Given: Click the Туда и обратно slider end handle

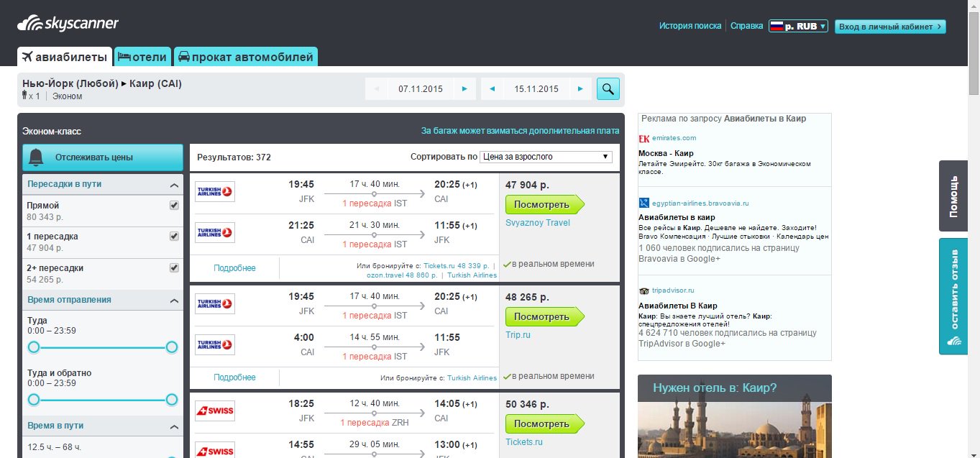Looking at the screenshot, I should tap(172, 400).
